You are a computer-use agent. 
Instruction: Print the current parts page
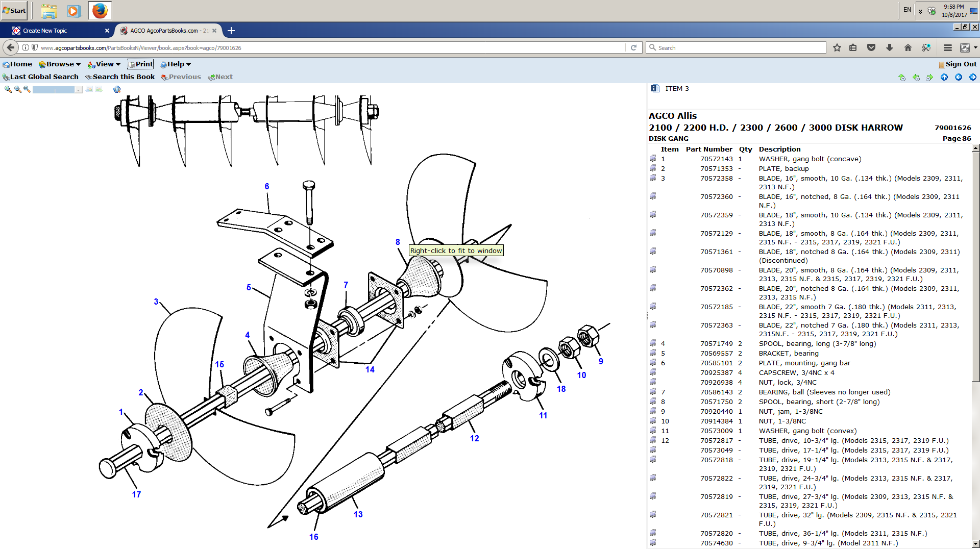point(140,64)
